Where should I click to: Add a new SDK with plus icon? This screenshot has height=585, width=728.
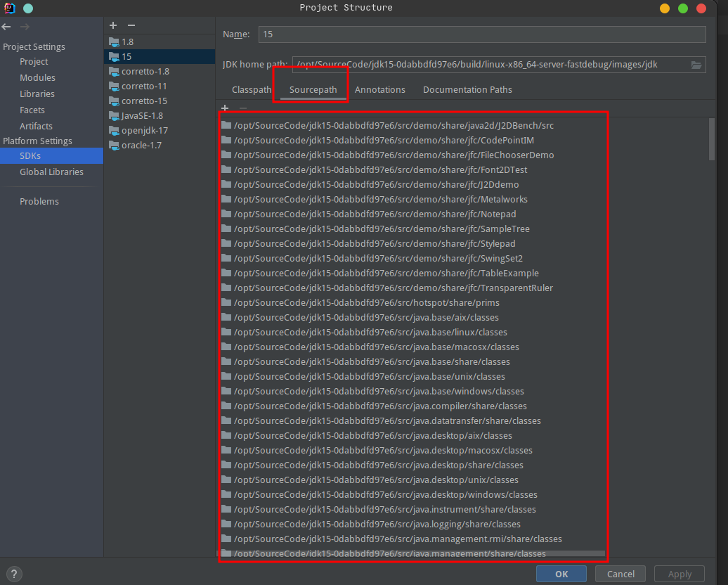tap(113, 25)
